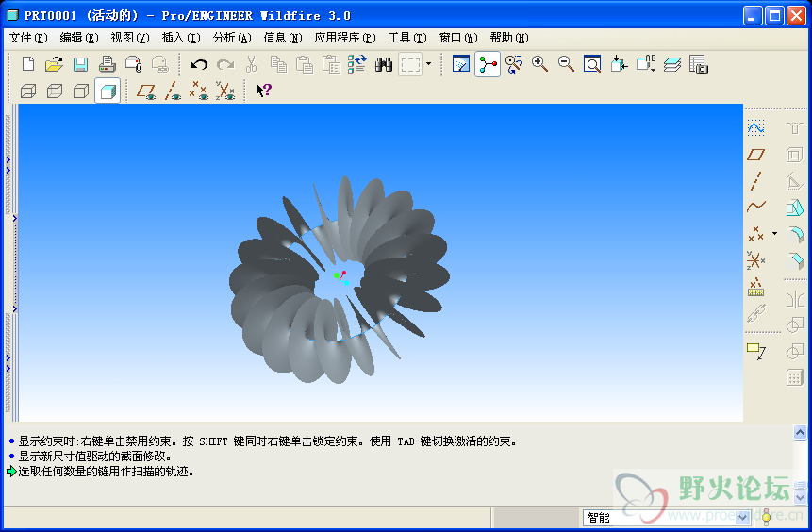Create a datum axis from right toolbar
Image resolution: width=812 pixels, height=532 pixels.
point(755,181)
